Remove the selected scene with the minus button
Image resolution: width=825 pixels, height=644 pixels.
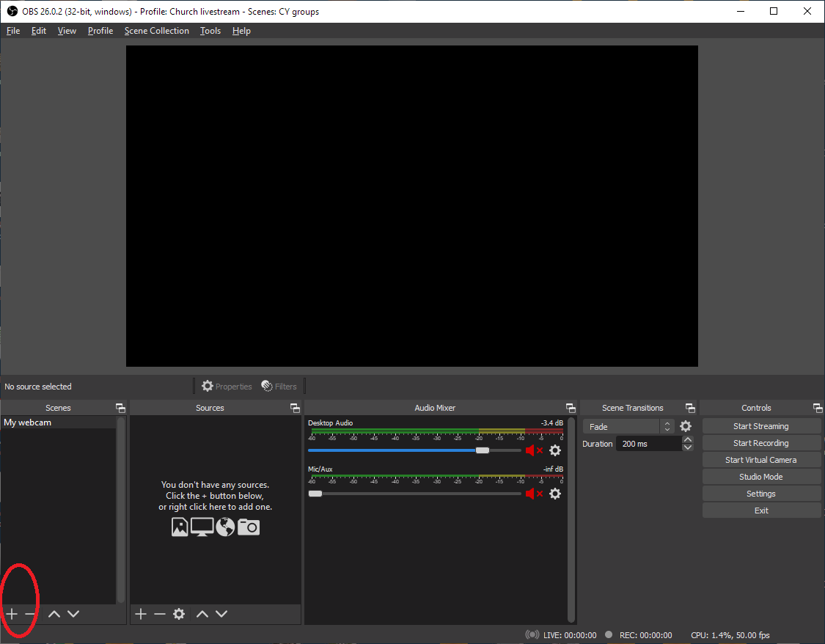pyautogui.click(x=31, y=613)
